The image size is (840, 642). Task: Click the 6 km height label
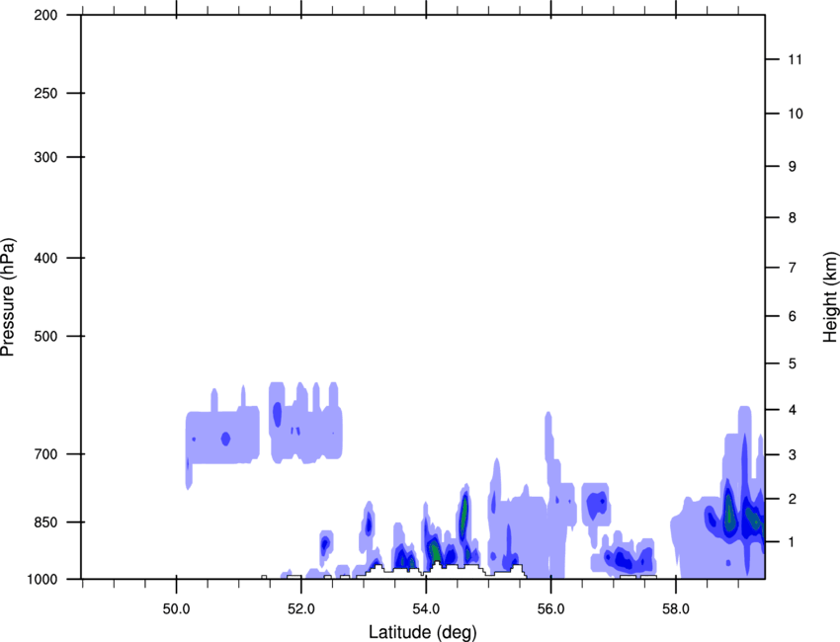click(x=793, y=316)
